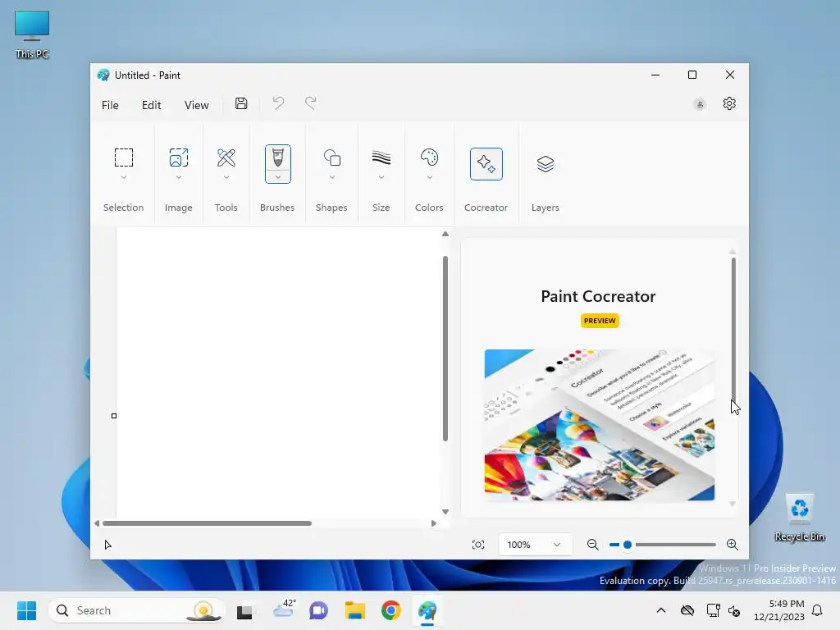The height and width of the screenshot is (630, 840).
Task: Expand the Selection dropdown chevron
Action: point(124,177)
